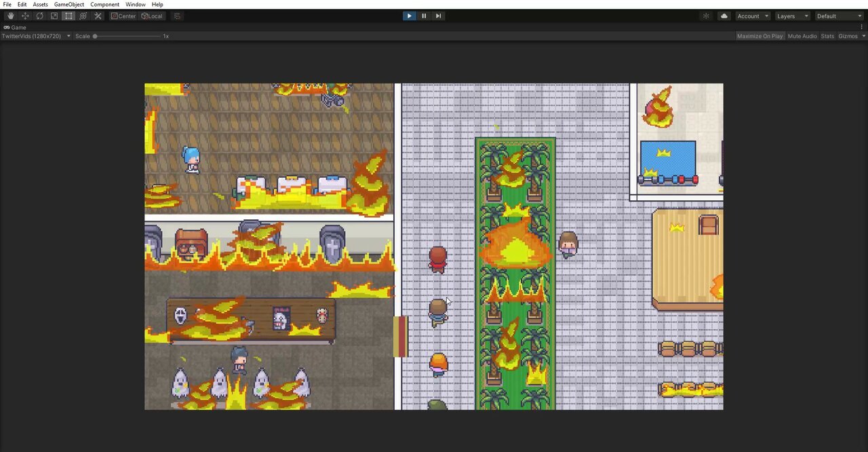Click the orange-haired character in hallway

439,365
